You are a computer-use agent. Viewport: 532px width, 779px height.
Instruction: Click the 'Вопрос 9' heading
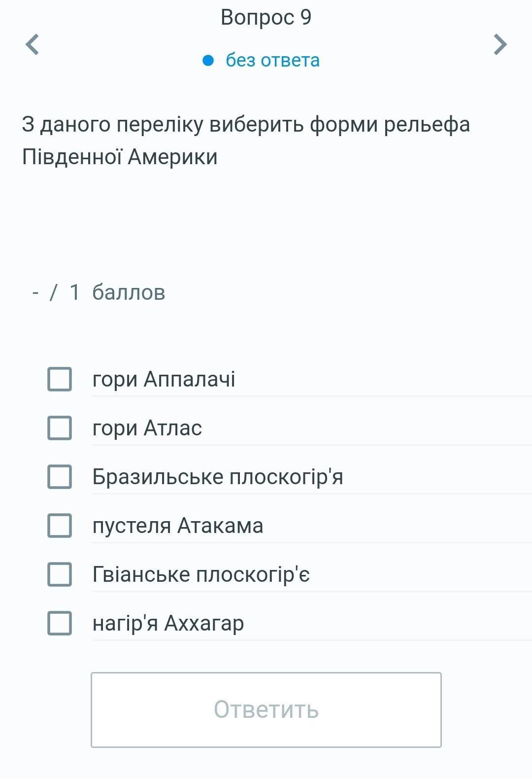pyautogui.click(x=266, y=17)
